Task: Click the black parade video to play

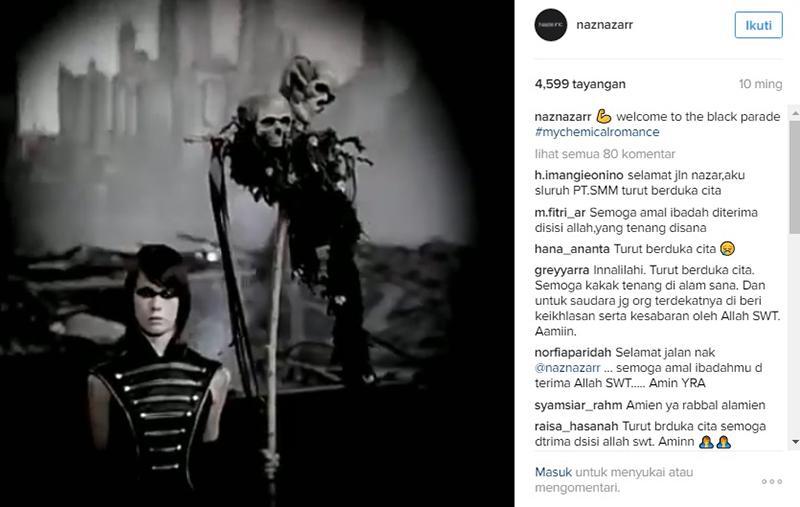Action: click(x=257, y=254)
